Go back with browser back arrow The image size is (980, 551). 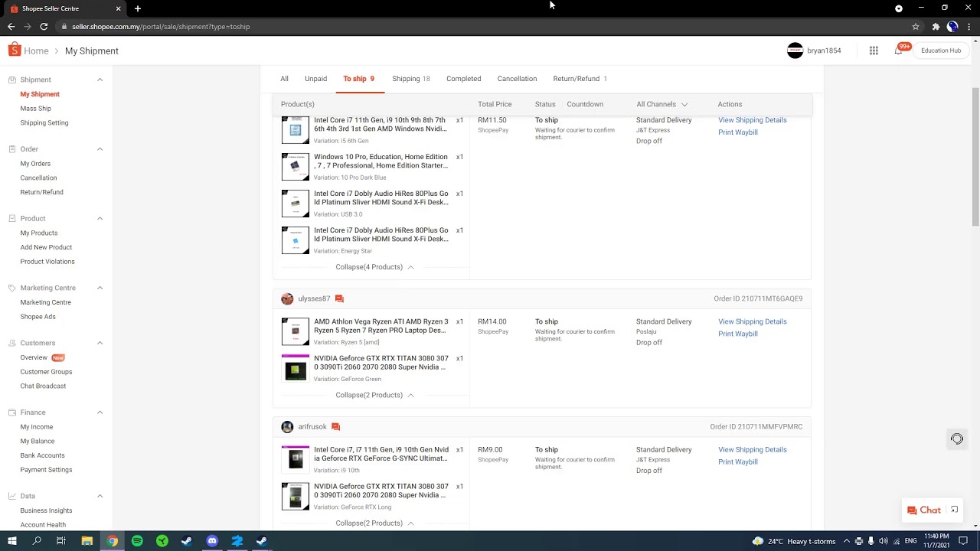11,27
